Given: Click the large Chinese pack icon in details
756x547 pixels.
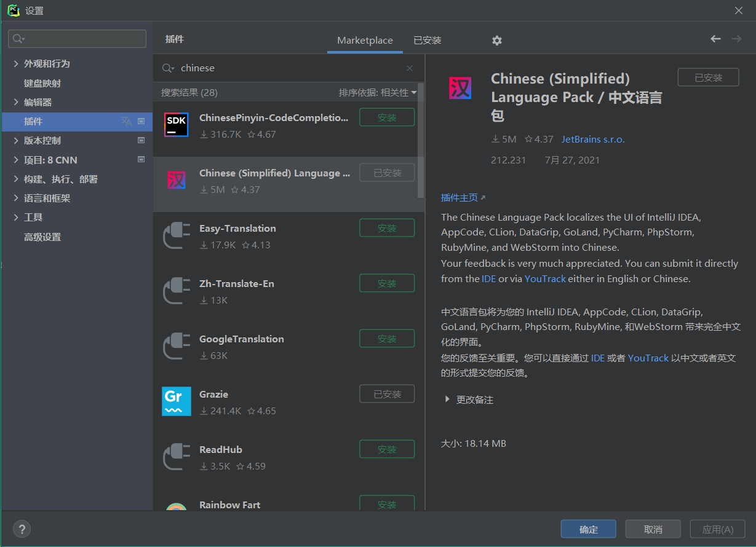Looking at the screenshot, I should (x=460, y=88).
